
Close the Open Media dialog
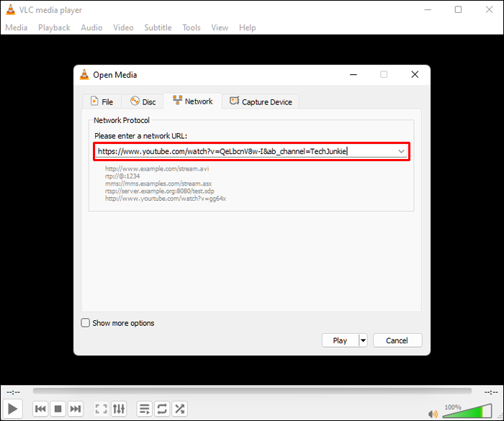click(415, 75)
